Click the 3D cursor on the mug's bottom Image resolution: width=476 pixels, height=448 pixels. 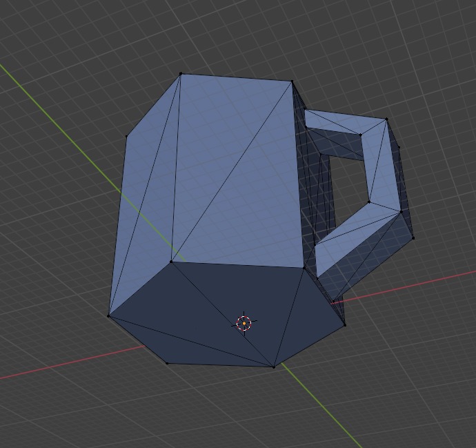244,324
